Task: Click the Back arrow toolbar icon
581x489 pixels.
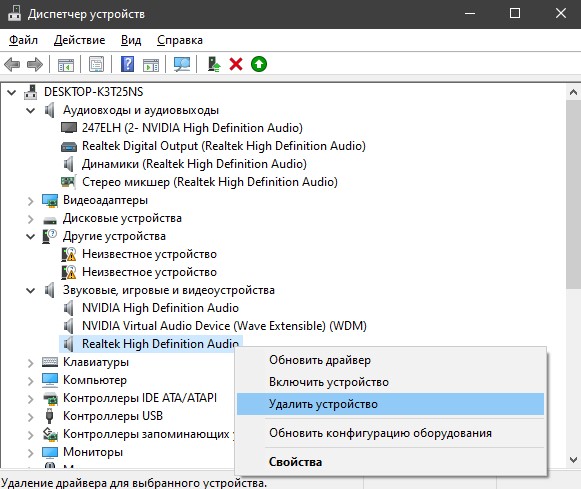Action: click(12, 64)
